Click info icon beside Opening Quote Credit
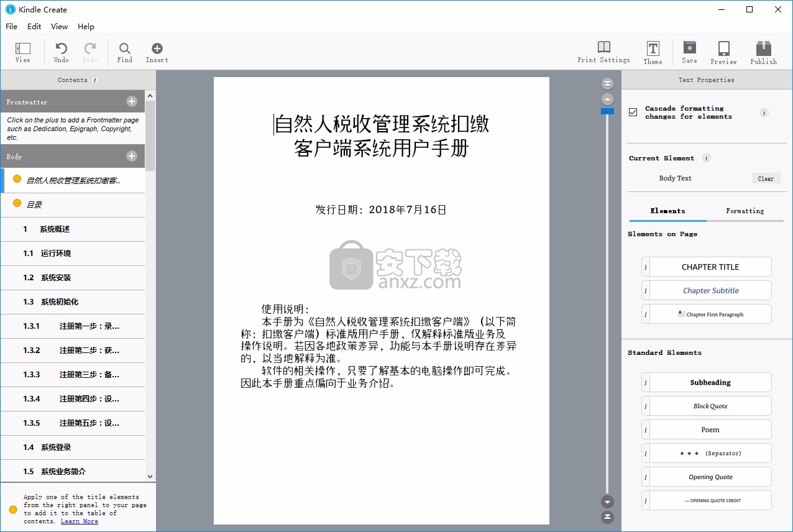The width and height of the screenshot is (793, 532). (646, 500)
